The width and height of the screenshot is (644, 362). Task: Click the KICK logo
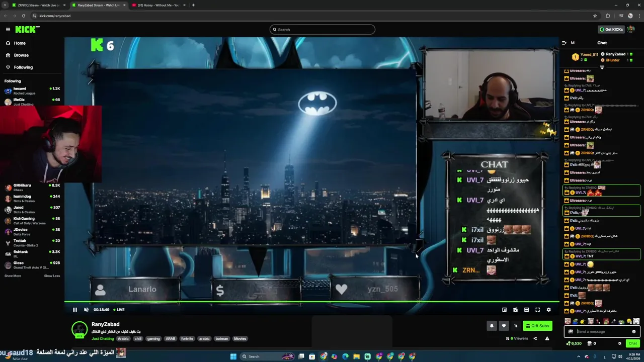point(27,29)
